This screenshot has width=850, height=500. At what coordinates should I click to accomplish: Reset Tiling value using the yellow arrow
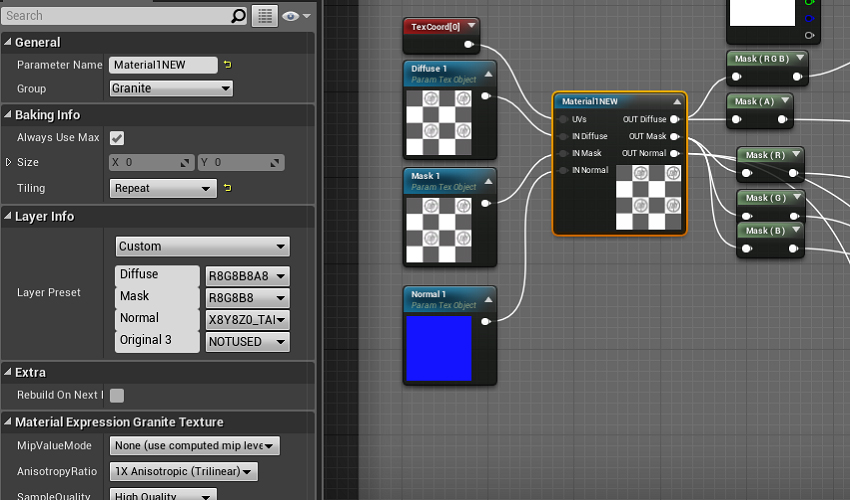227,188
